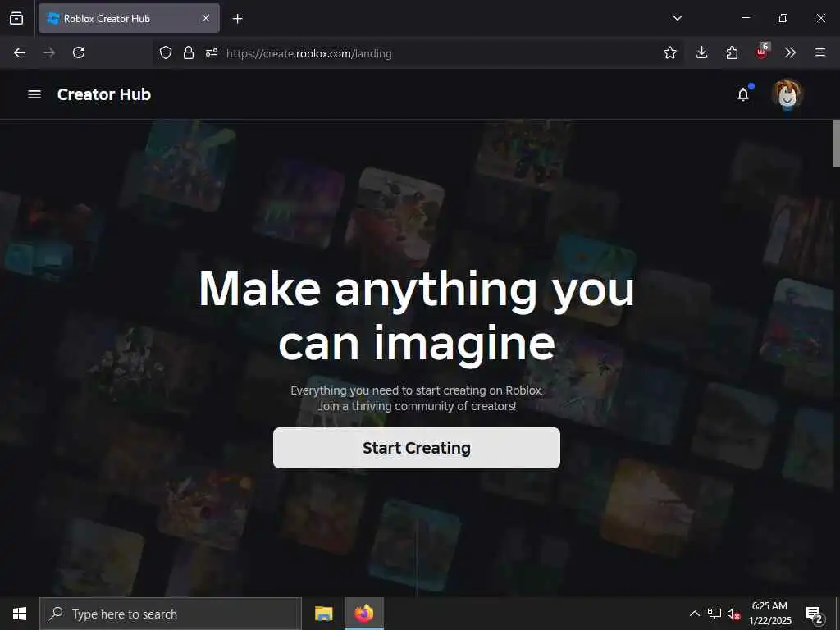Image resolution: width=840 pixels, height=630 pixels.
Task: Click 'Join a thriving community of creators!' text
Action: [417, 406]
